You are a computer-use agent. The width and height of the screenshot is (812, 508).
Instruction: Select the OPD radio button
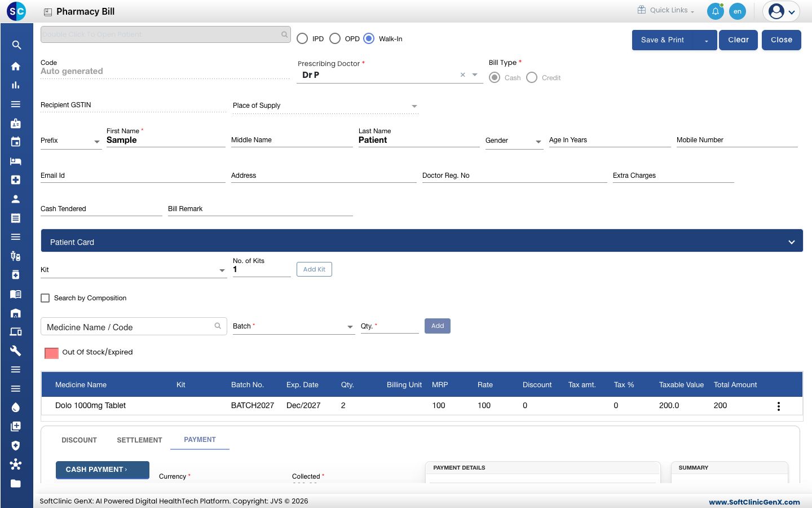click(x=335, y=38)
